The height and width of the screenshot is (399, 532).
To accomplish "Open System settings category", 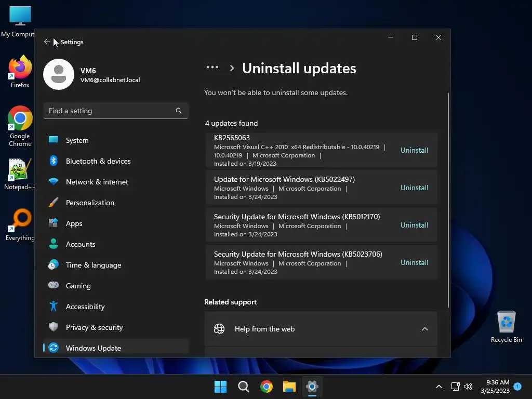I will click(x=116, y=140).
